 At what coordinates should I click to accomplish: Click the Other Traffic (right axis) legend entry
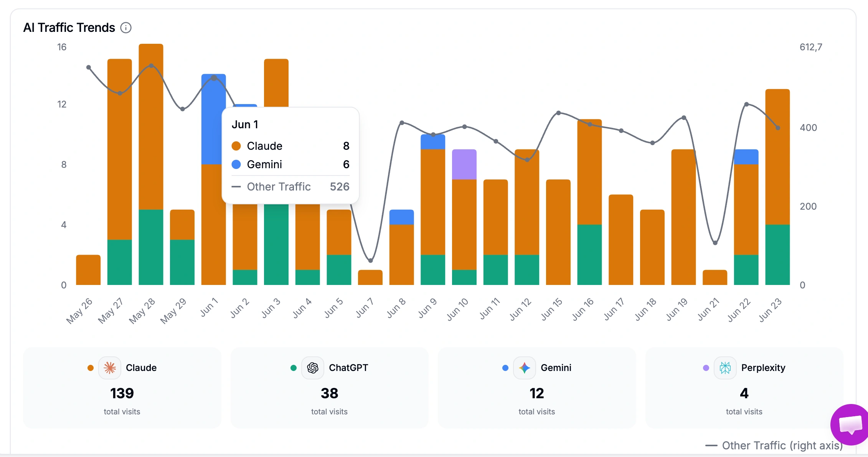pyautogui.click(x=774, y=445)
